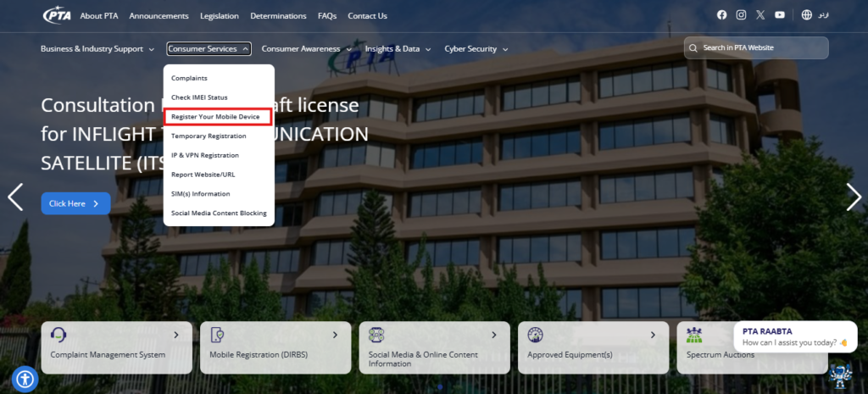Select Check IMEI Status menu entry
The width and height of the screenshot is (868, 394).
click(199, 97)
